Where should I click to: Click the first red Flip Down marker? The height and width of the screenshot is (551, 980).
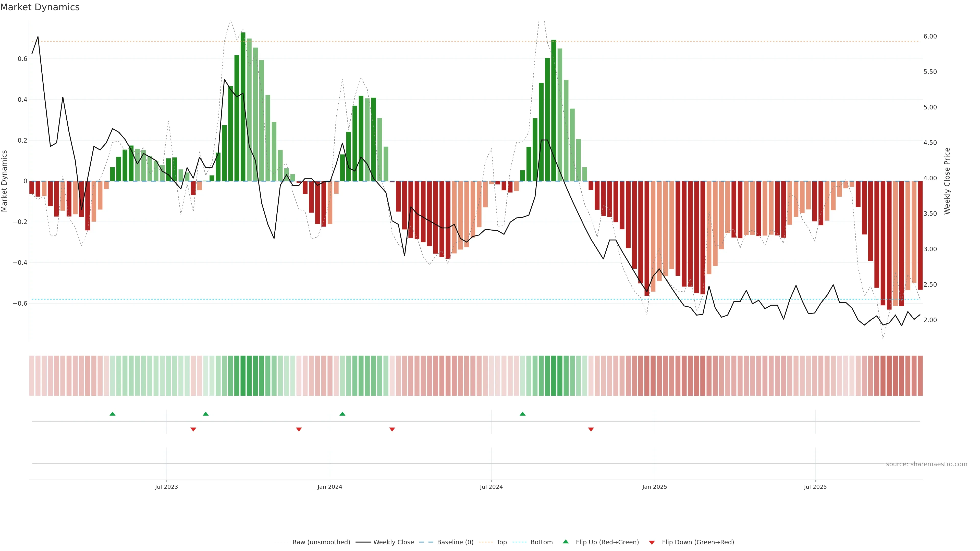[193, 429]
